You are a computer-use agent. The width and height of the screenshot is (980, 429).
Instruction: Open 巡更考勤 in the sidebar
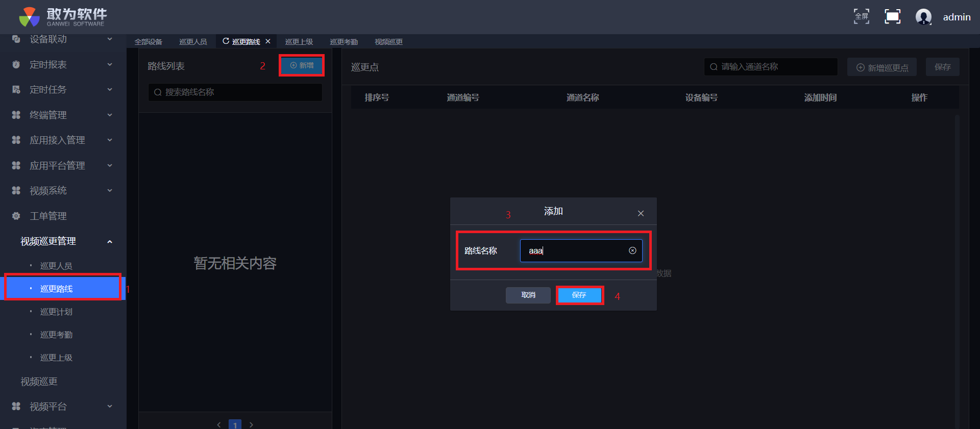click(56, 335)
